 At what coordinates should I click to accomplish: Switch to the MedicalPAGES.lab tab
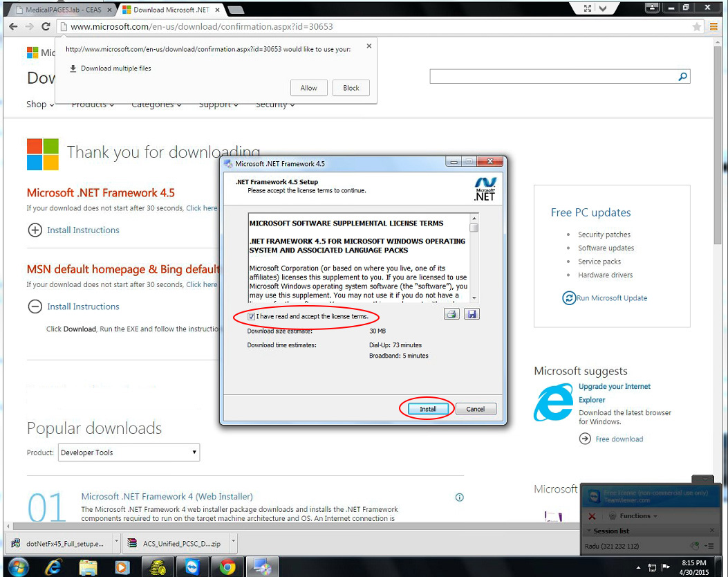click(64, 9)
